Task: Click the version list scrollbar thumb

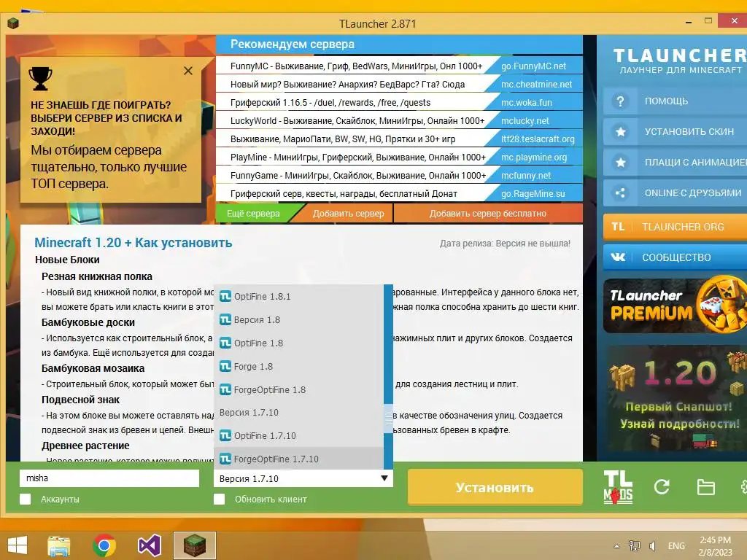Action: click(x=389, y=418)
